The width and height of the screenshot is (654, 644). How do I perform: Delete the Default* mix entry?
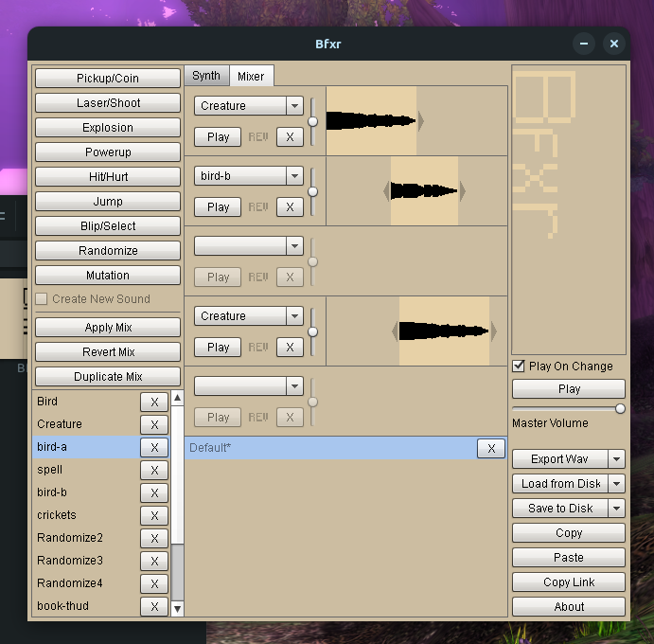click(x=491, y=449)
